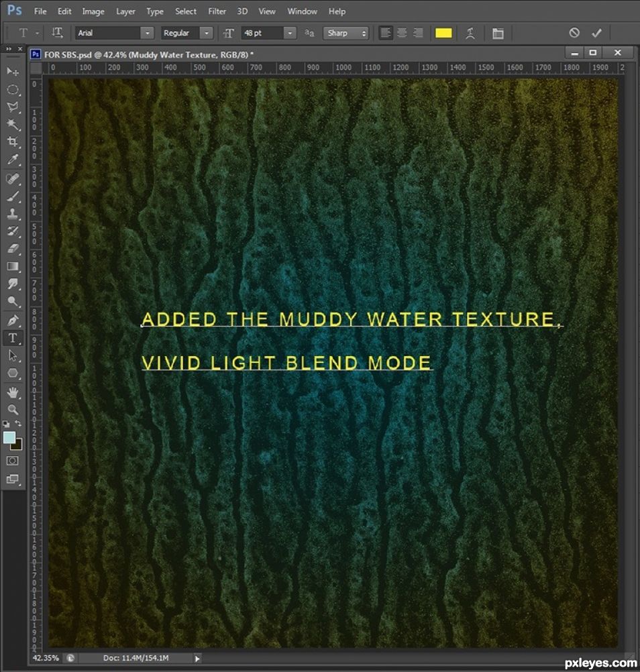Change the screen mode

tap(13, 479)
